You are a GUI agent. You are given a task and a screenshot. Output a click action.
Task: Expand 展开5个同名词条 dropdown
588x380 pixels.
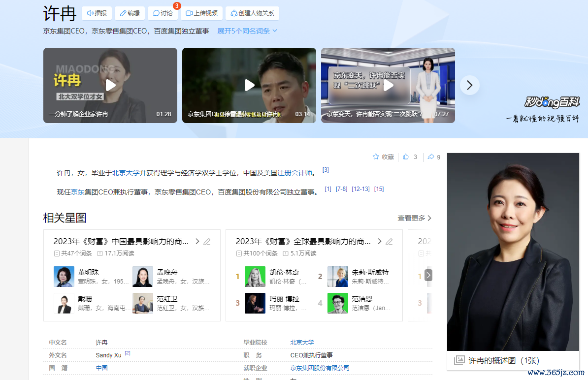[x=247, y=31]
